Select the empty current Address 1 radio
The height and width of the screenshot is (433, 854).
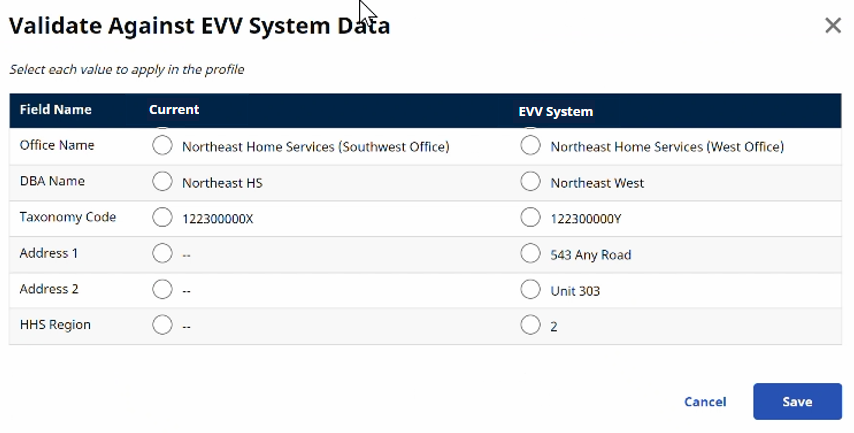[x=162, y=254]
